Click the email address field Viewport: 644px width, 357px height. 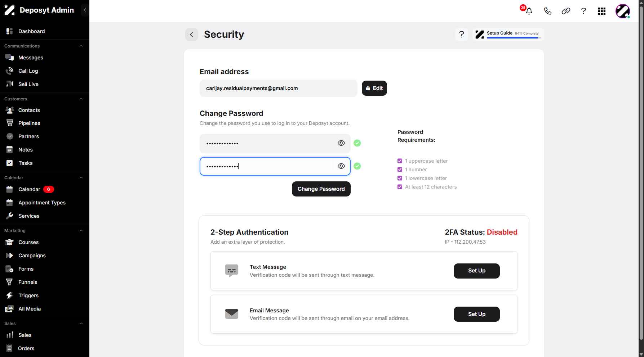(279, 88)
